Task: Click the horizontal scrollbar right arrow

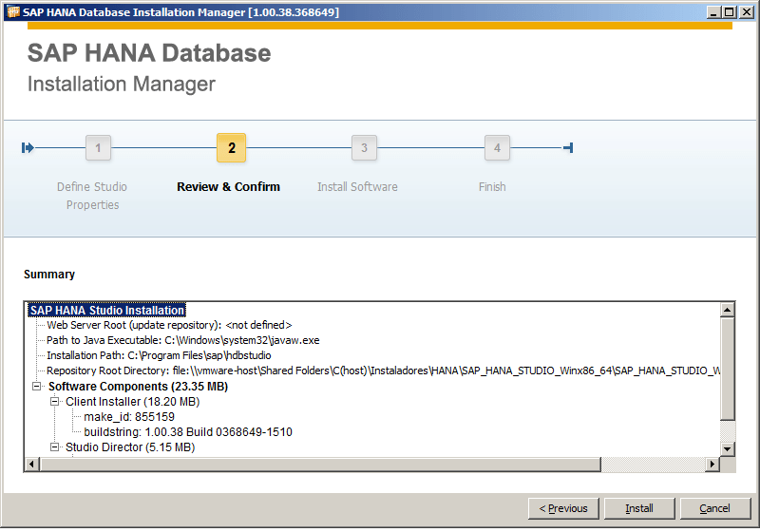Action: pyautogui.click(x=712, y=464)
